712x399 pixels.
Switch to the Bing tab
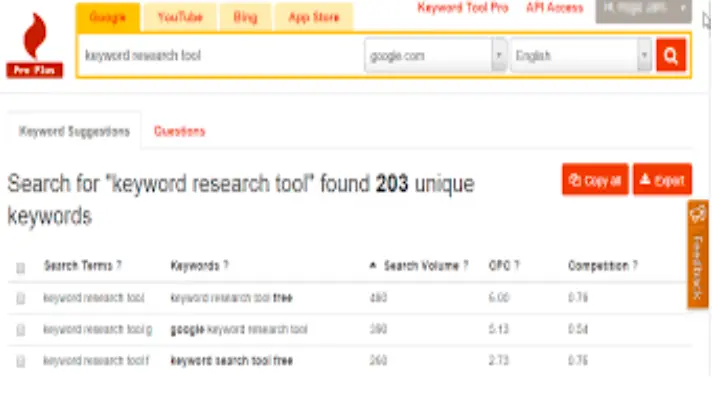pyautogui.click(x=245, y=17)
